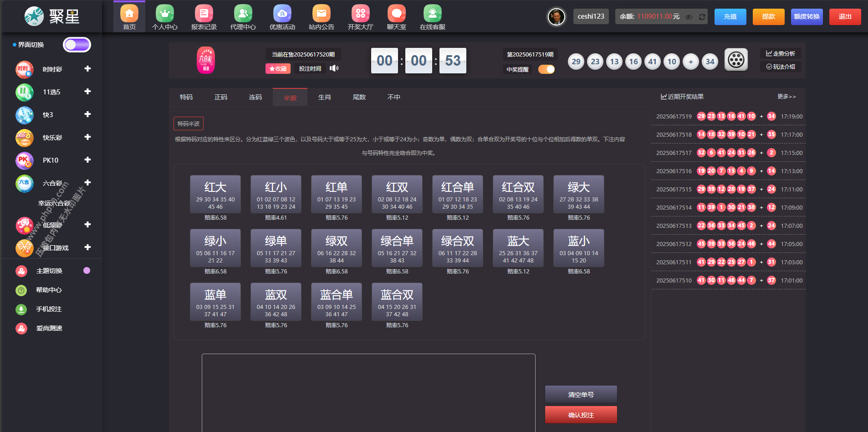The width and height of the screenshot is (868, 432).
Task: Hide the balance with eye icon
Action: (689, 17)
